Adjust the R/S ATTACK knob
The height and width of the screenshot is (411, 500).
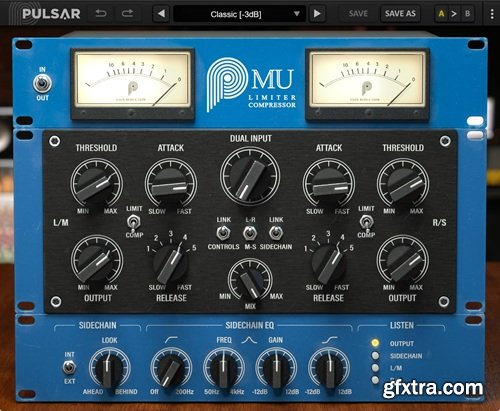pos(329,184)
